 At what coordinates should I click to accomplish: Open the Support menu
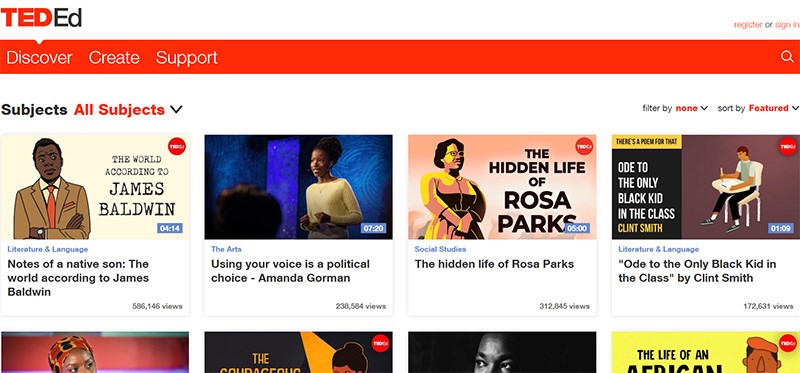[x=186, y=58]
